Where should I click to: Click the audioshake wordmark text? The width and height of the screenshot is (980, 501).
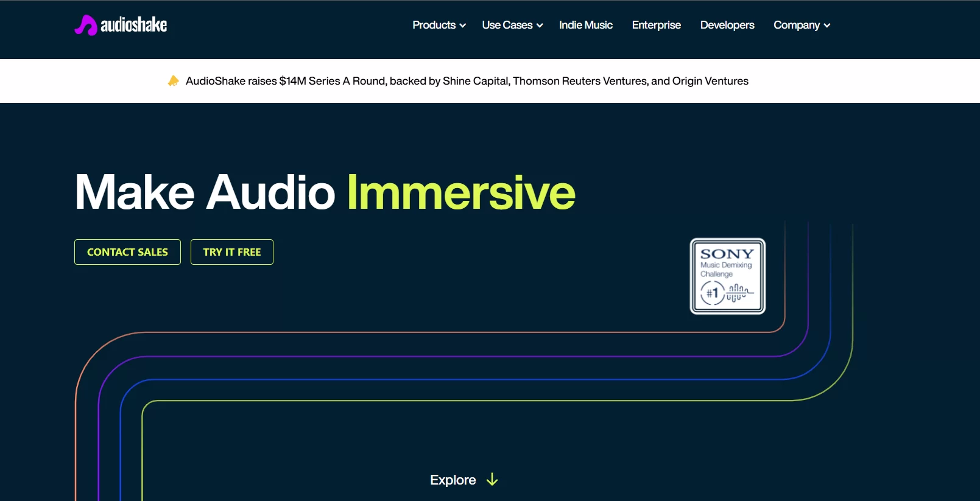[x=133, y=25]
